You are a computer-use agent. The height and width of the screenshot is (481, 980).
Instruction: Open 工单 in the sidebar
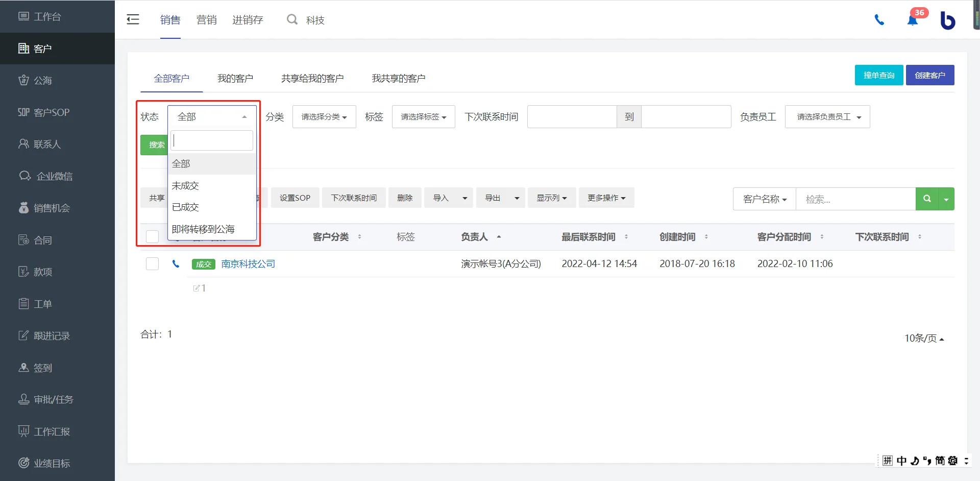(57, 304)
